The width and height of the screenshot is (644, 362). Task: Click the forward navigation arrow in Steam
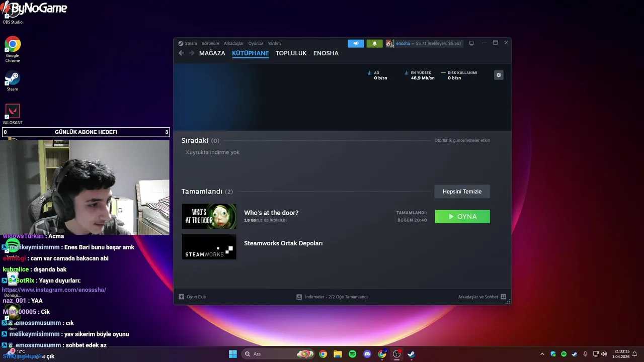click(x=192, y=53)
